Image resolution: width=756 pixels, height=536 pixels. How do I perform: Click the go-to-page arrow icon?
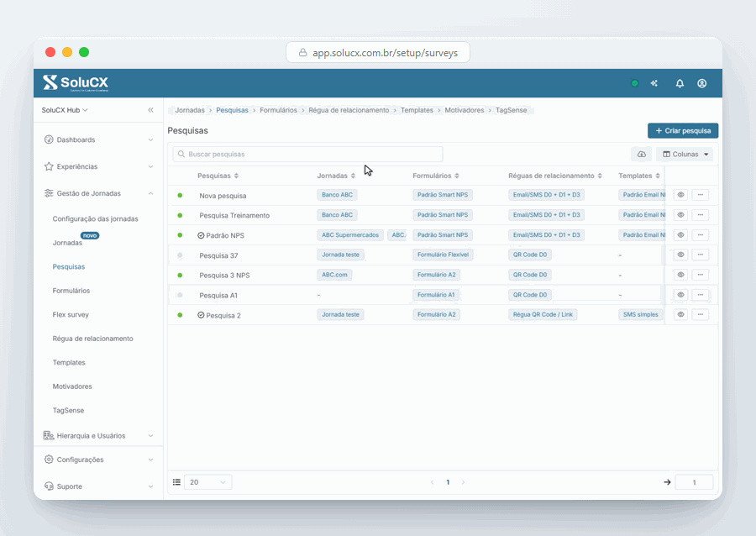(667, 482)
